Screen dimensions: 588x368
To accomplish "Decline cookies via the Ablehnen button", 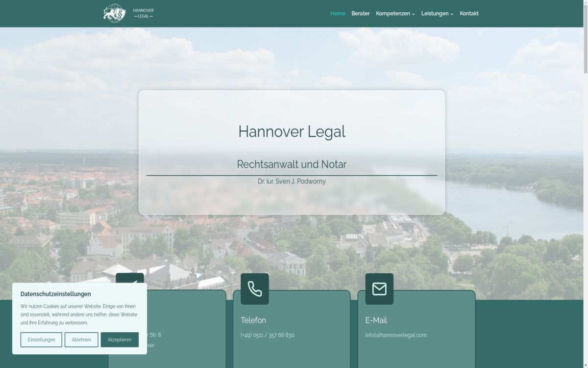I will pyautogui.click(x=81, y=340).
